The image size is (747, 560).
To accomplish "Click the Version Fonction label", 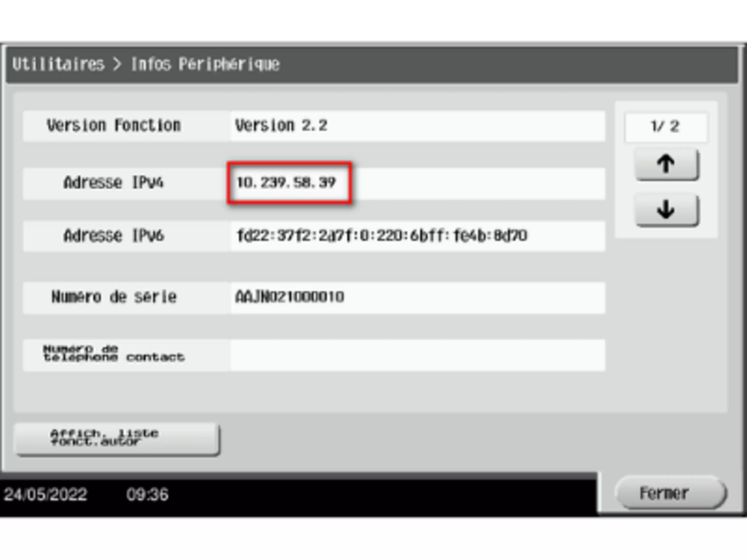I will tap(113, 126).
